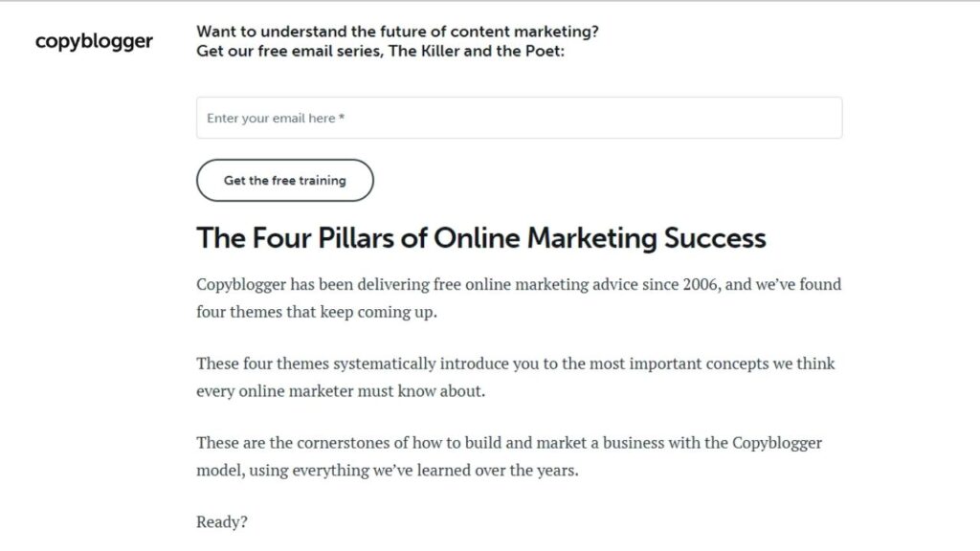Screen dimensions: 980x551
Task: Click the 'Want to understand the future' headline text
Action: (x=397, y=32)
